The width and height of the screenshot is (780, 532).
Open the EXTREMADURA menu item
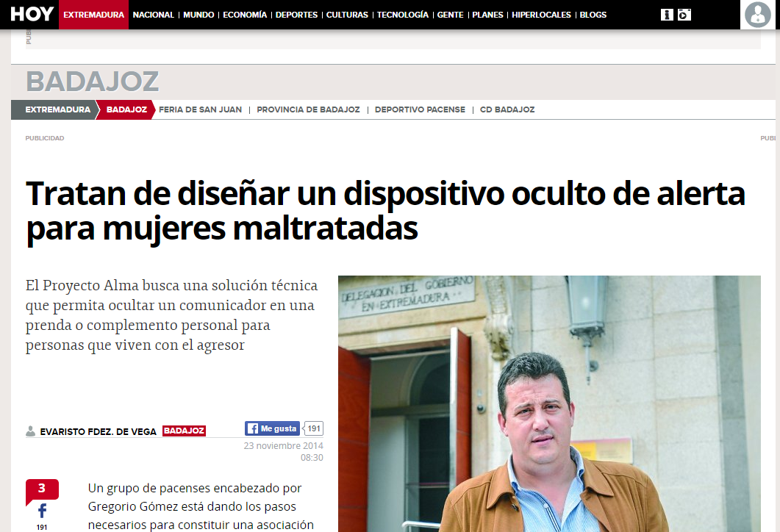[93, 14]
